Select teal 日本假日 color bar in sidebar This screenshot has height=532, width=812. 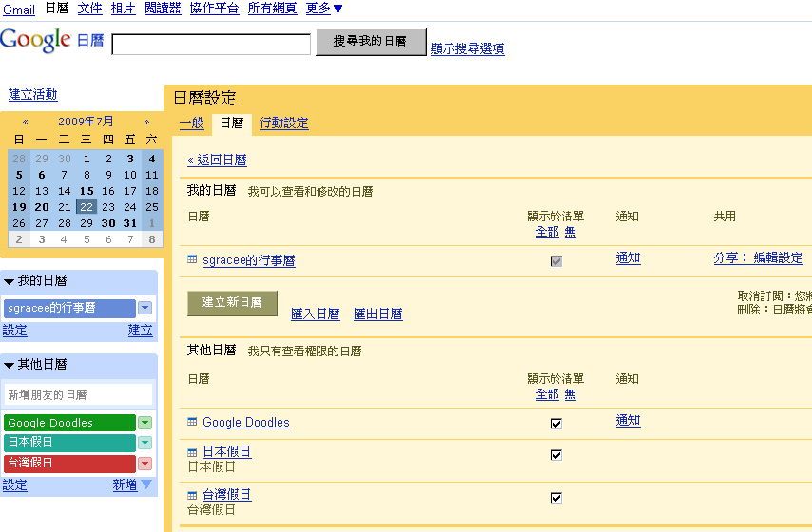[69, 443]
